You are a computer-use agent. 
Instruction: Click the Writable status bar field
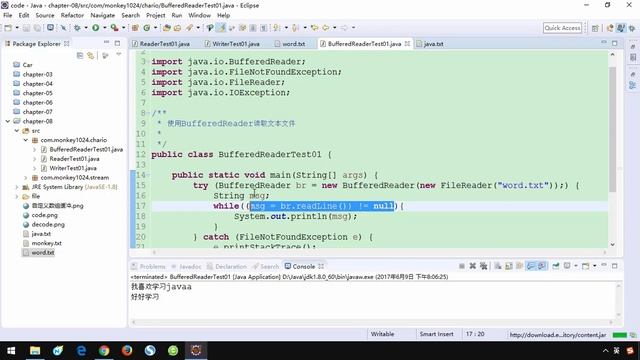pyautogui.click(x=382, y=334)
